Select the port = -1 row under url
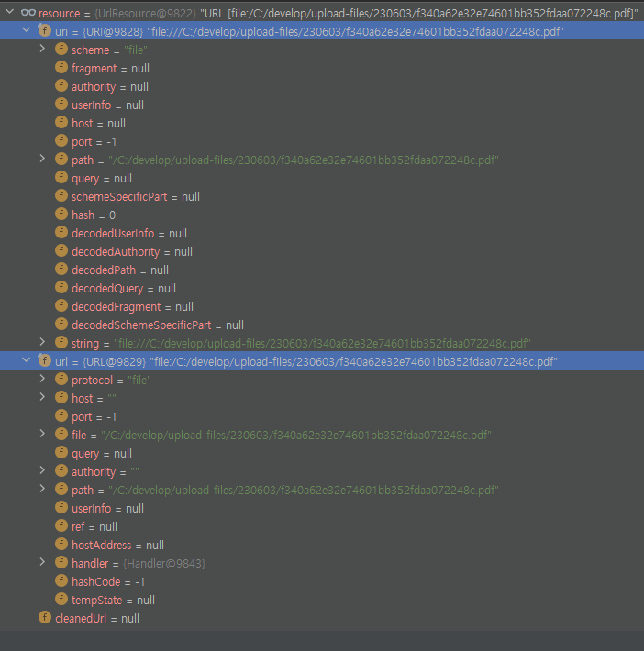644x651 pixels. coord(322,416)
